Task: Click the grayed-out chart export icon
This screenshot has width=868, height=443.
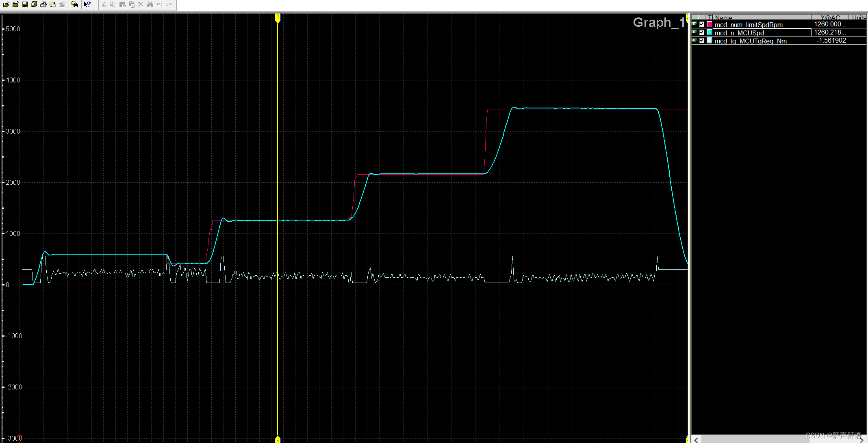Action: point(62,4)
